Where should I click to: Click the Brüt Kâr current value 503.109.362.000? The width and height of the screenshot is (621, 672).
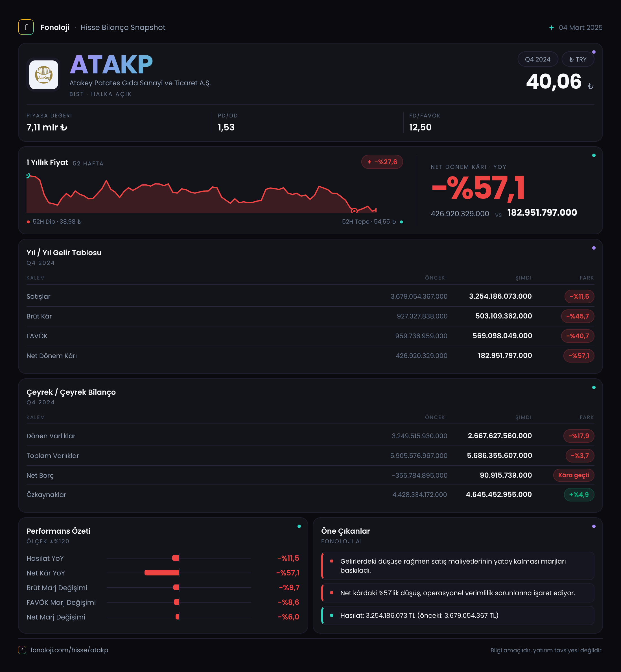click(x=503, y=316)
